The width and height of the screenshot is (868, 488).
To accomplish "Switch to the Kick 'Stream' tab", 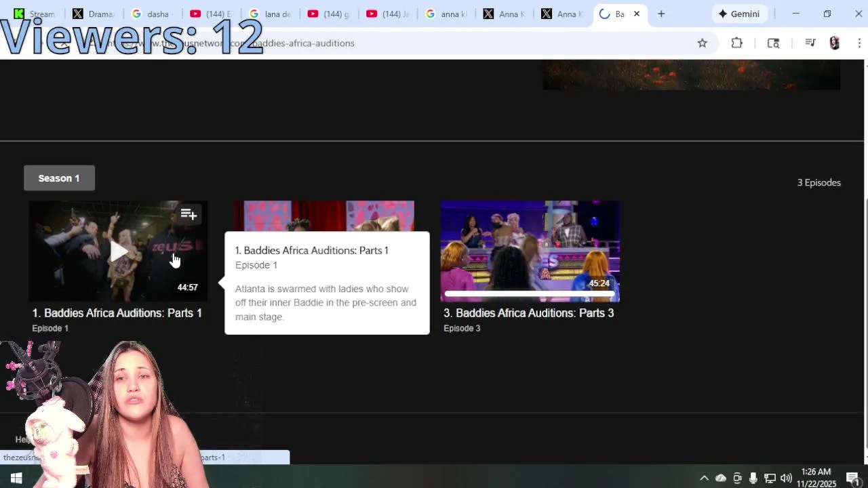I will [x=35, y=14].
